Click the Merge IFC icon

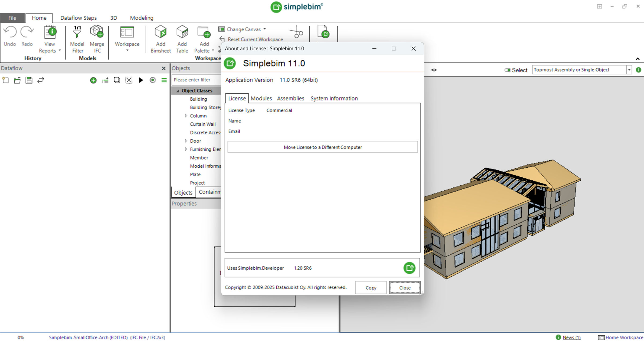(97, 32)
